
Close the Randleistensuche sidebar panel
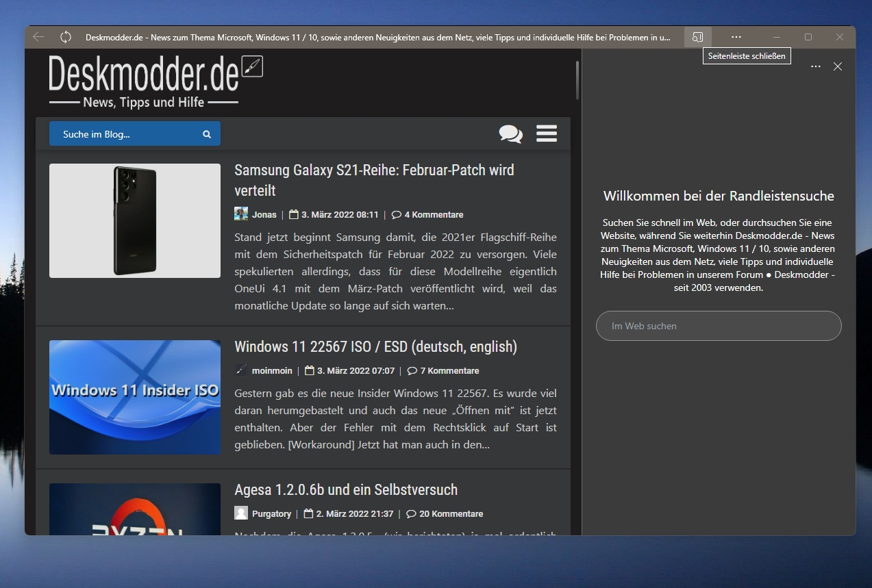coord(837,66)
